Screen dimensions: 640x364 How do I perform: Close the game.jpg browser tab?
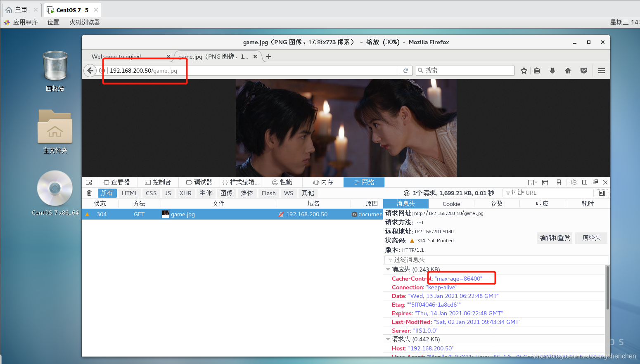pos(255,57)
